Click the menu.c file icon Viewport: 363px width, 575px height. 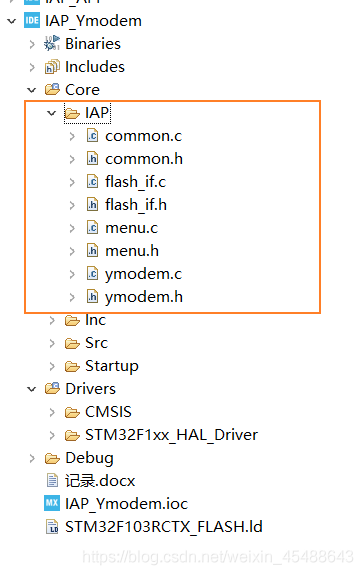[x=92, y=228]
